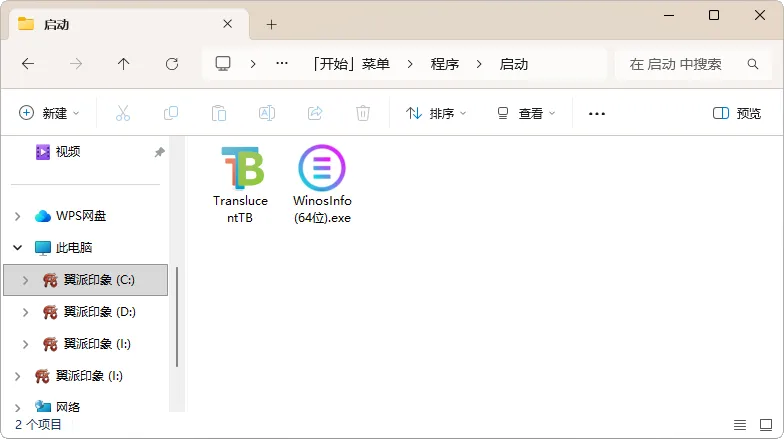Click the Copy icon in toolbar
The image size is (784, 439).
click(x=171, y=114)
